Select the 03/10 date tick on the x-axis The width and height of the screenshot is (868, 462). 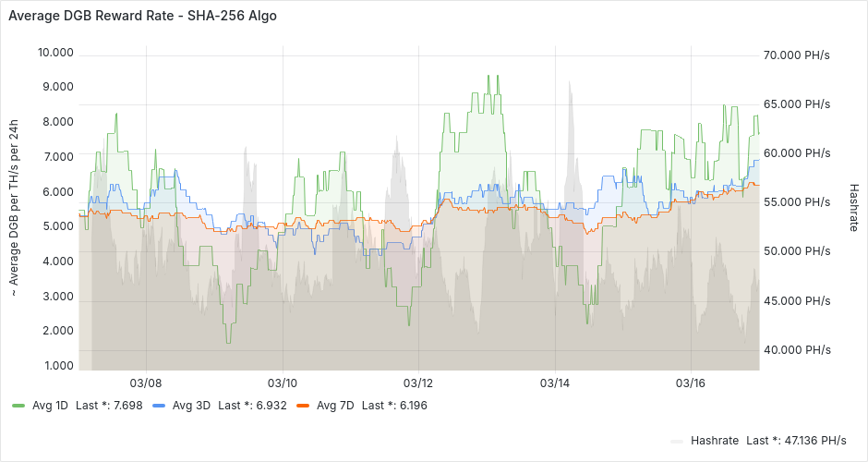pos(283,383)
